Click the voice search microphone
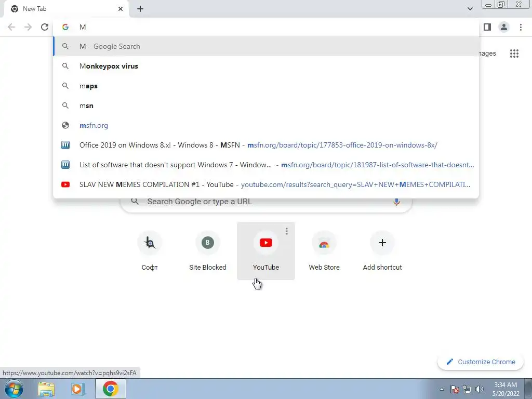Screen dimensions: 532x399 396,202
